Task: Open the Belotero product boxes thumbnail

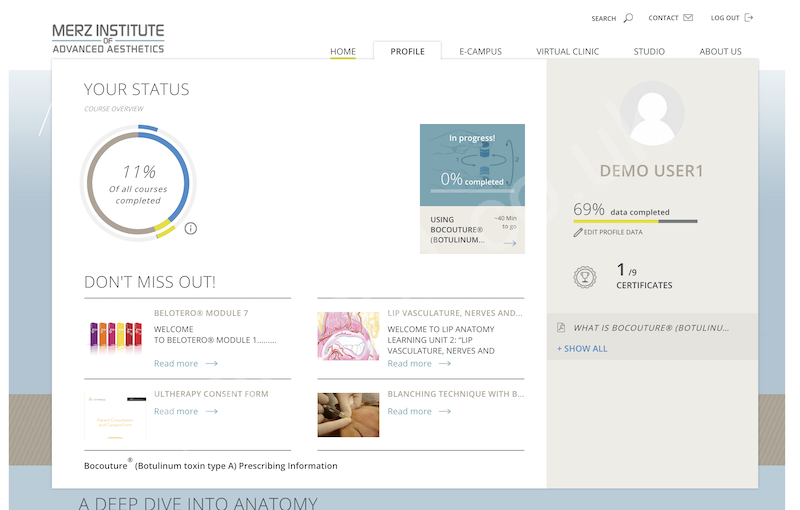Action: pyautogui.click(x=115, y=338)
